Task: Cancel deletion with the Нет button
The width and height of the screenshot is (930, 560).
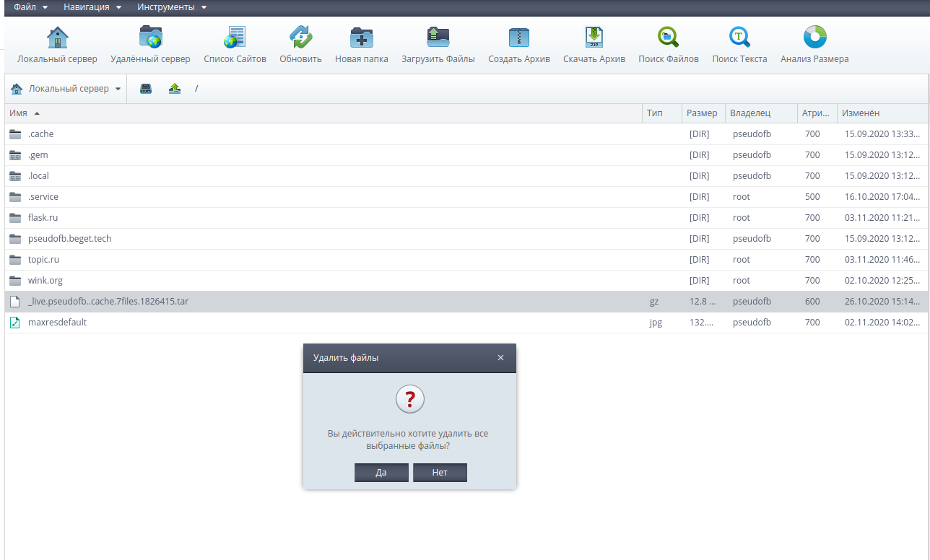Action: (440, 473)
